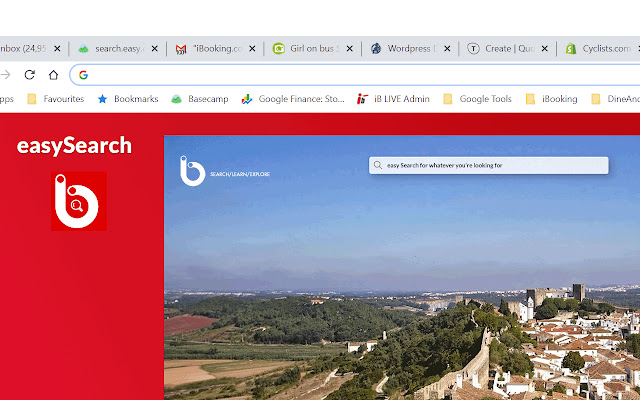The height and width of the screenshot is (400, 640).
Task: Close the Inbox tab
Action: pos(57,49)
